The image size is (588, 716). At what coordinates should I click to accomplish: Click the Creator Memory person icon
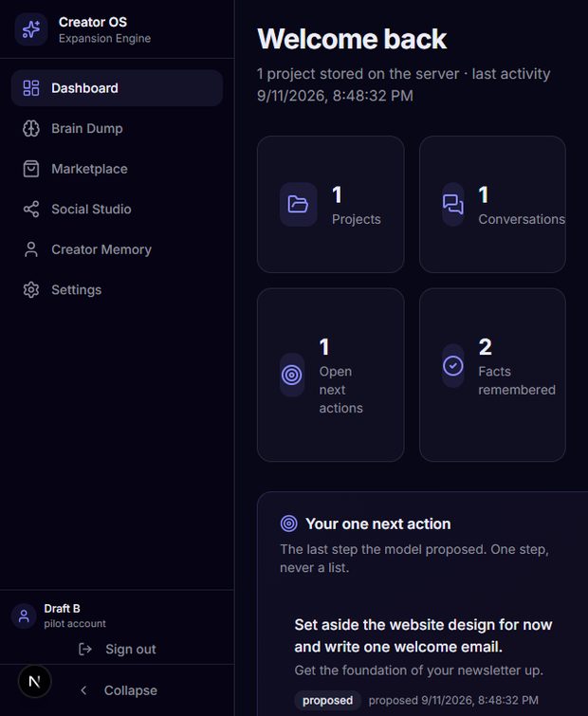click(31, 249)
